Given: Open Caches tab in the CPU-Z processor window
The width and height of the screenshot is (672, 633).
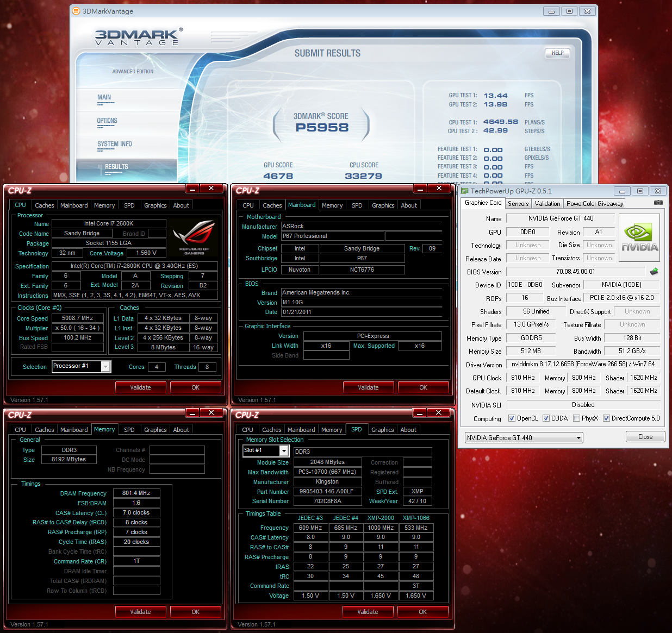Looking at the screenshot, I should (45, 205).
